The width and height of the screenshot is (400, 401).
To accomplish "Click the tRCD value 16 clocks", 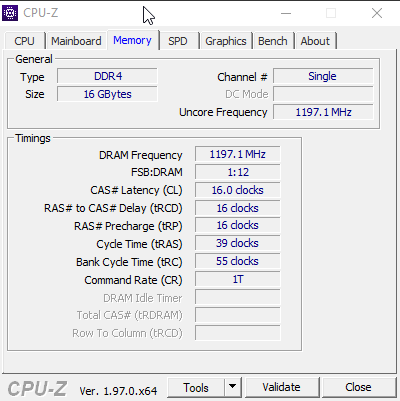I will (x=238, y=208).
